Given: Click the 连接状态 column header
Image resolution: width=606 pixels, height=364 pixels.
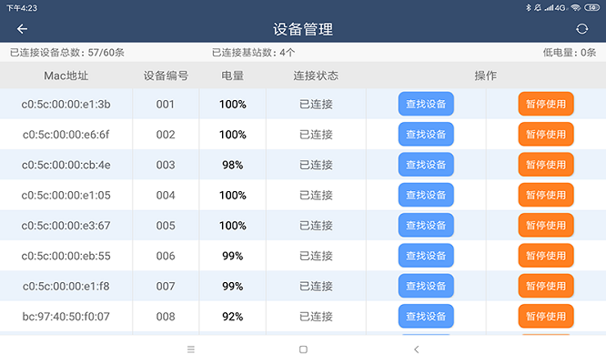Looking at the screenshot, I should pyautogui.click(x=316, y=76).
